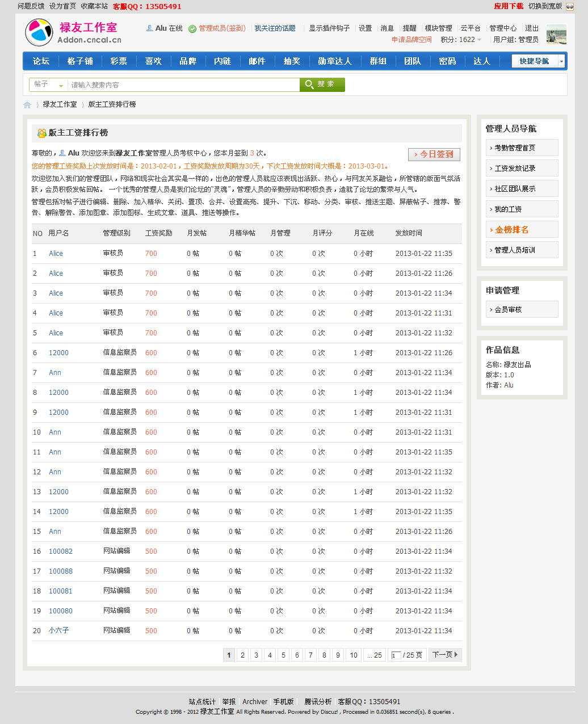Click the 下一页 next page button

tap(445, 655)
